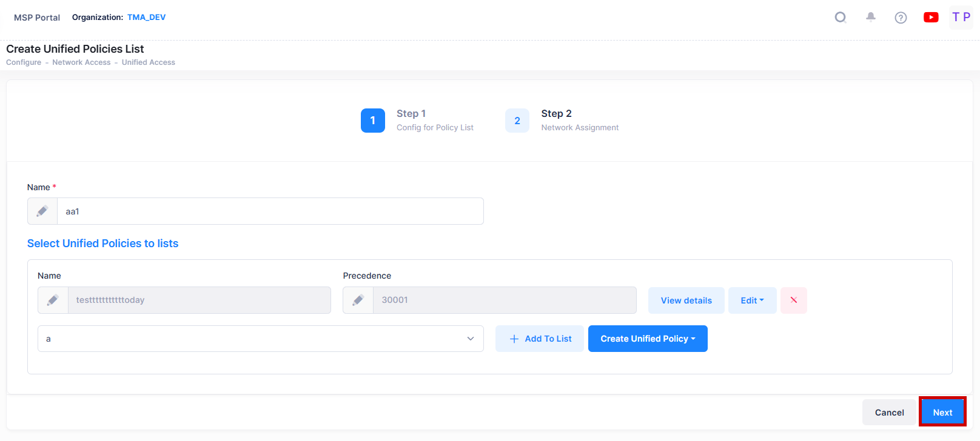Open the YouTube video link icon
The width and height of the screenshot is (980, 441).
click(931, 18)
